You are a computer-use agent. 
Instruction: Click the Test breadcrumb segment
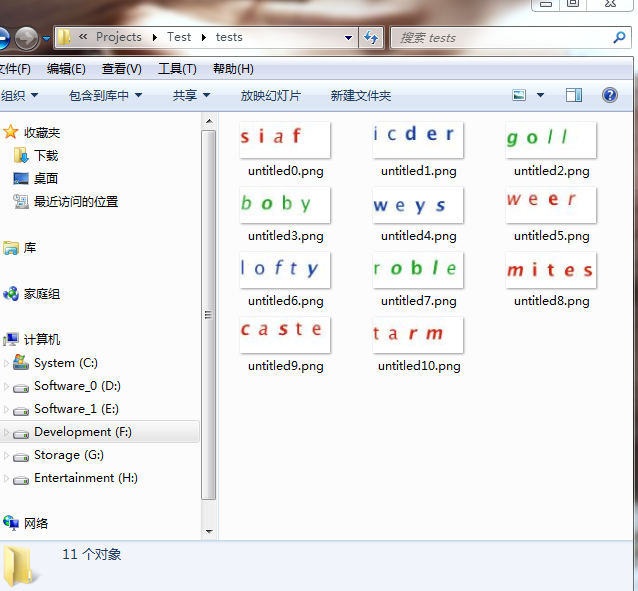179,37
